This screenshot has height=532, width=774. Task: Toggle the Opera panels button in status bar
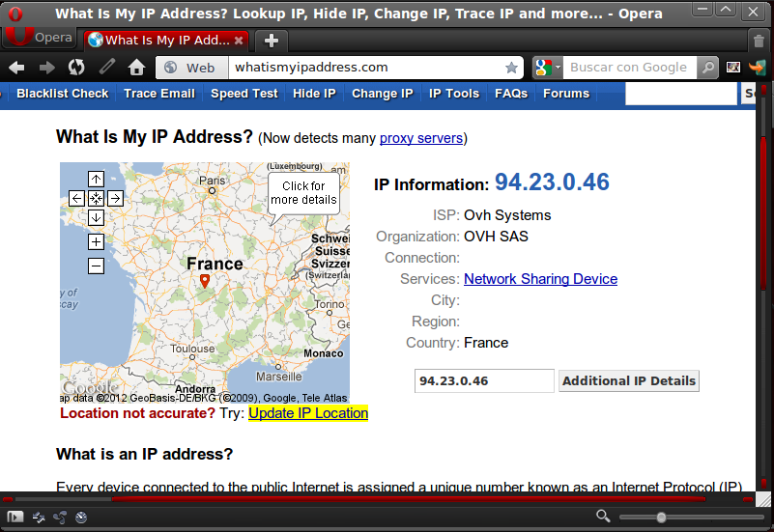point(14,517)
